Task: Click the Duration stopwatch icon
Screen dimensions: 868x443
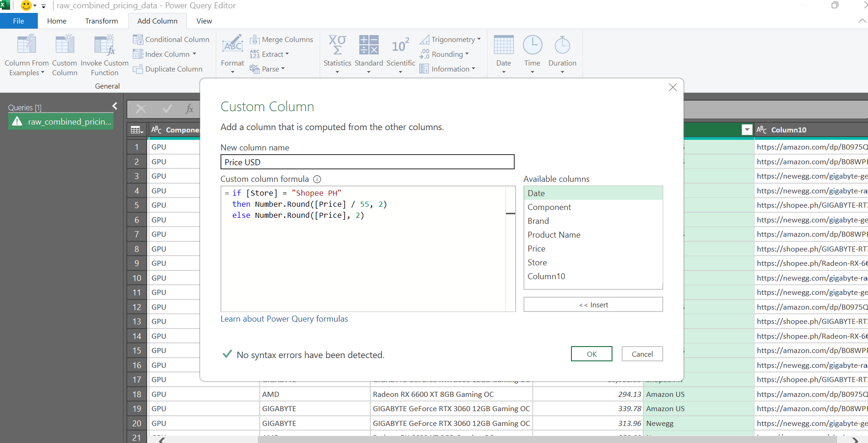Action: (562, 46)
